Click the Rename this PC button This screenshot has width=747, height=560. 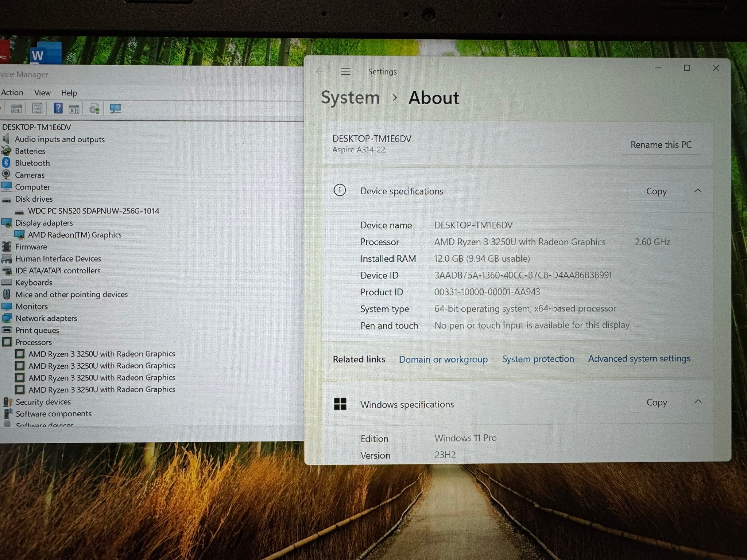[x=661, y=145]
